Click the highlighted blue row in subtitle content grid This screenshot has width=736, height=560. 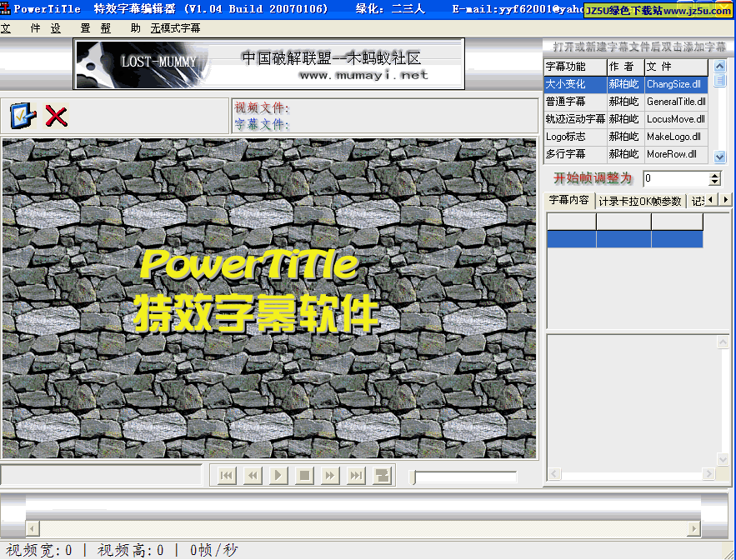pos(625,239)
